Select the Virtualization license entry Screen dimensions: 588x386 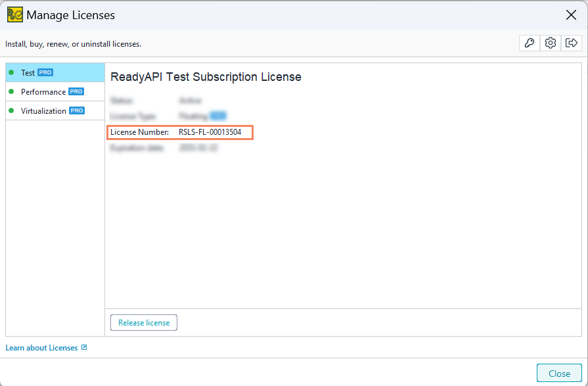(x=55, y=110)
